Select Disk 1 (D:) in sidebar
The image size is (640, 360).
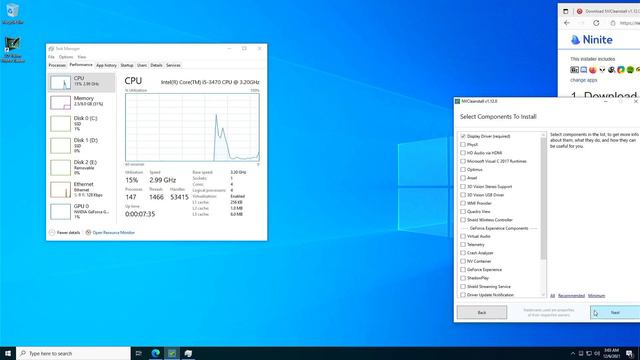[81, 146]
